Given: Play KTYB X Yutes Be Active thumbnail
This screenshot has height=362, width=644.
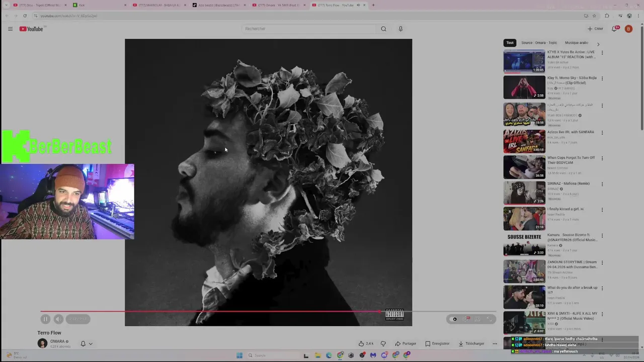Looking at the screenshot, I should tap(524, 61).
